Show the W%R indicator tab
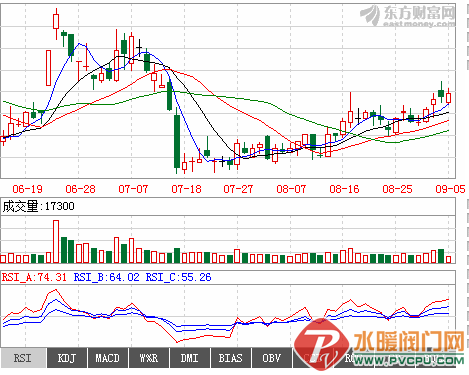The image size is (469, 375). pos(149,358)
